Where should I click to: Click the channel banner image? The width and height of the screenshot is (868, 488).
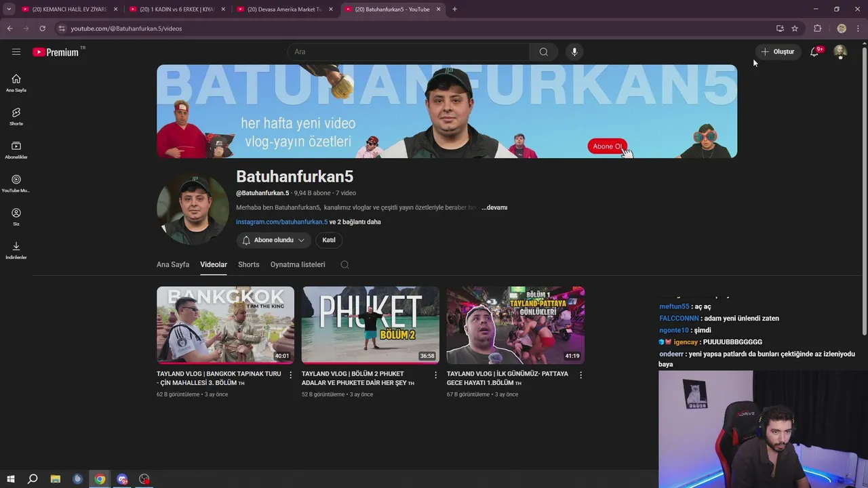(x=447, y=111)
